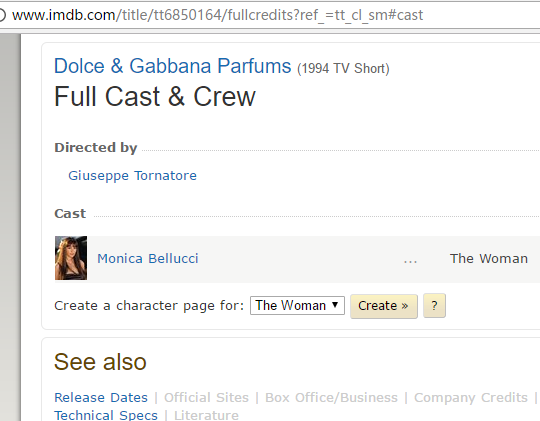Click the Cast section heading
The image size is (540, 421).
(70, 214)
